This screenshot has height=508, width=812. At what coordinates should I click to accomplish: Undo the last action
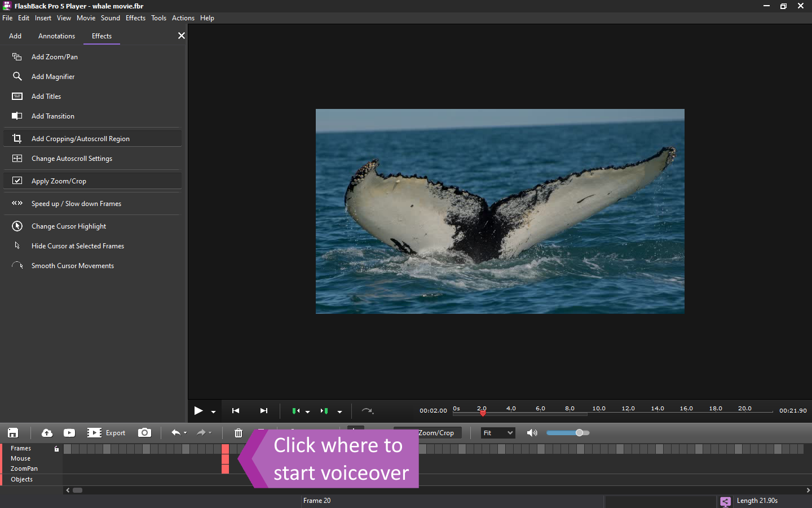[175, 432]
